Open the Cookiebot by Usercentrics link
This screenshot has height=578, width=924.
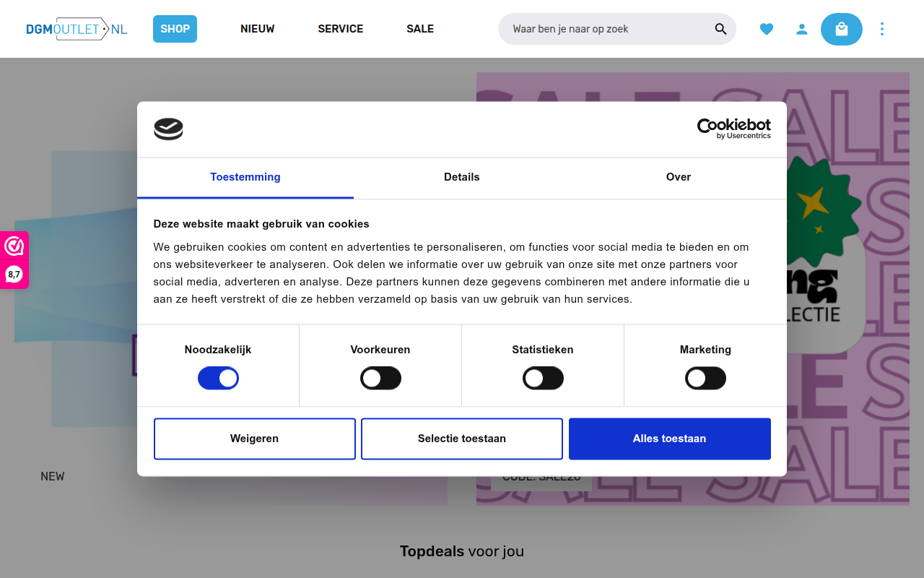click(x=733, y=129)
